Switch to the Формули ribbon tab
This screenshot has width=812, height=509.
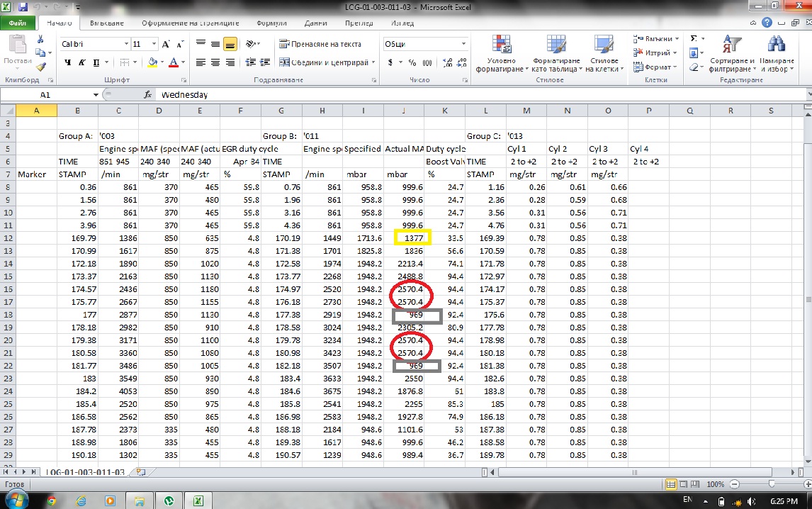(271, 23)
